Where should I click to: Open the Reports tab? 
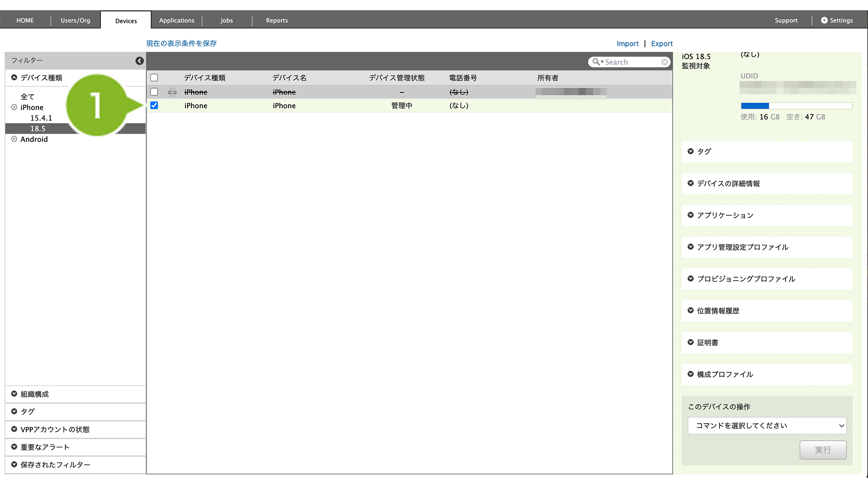coord(276,20)
